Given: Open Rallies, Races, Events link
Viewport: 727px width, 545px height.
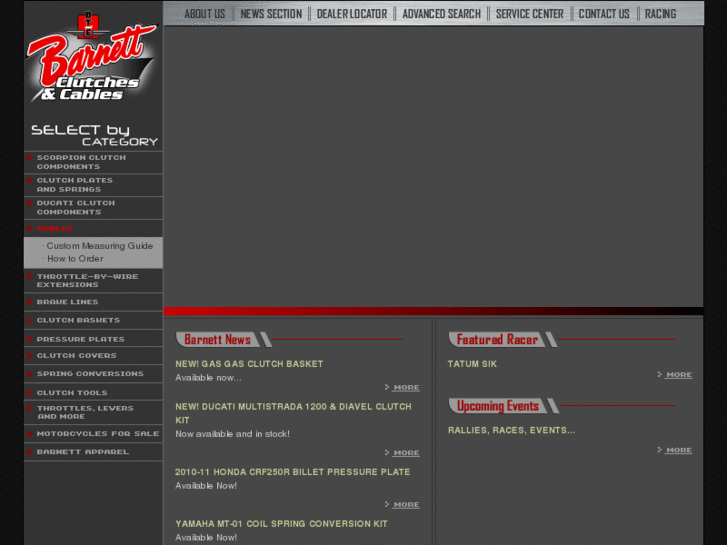Looking at the screenshot, I should (x=511, y=430).
